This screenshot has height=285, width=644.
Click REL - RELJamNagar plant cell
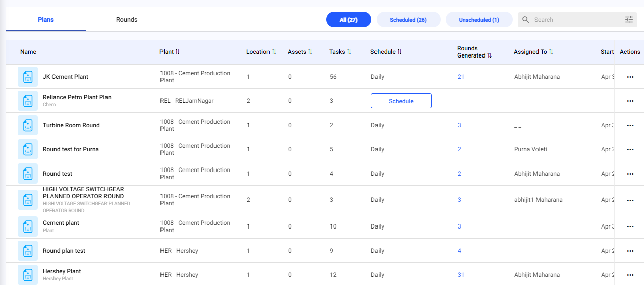click(187, 101)
